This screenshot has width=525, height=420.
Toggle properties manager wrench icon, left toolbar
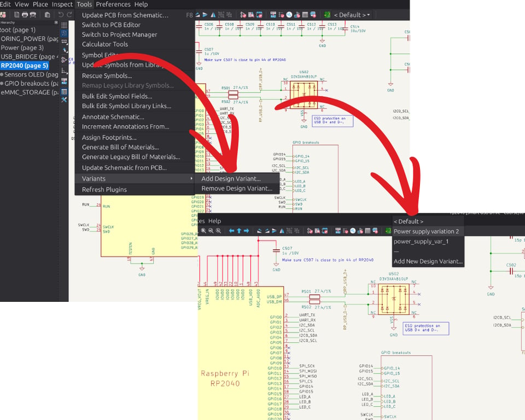click(x=64, y=100)
